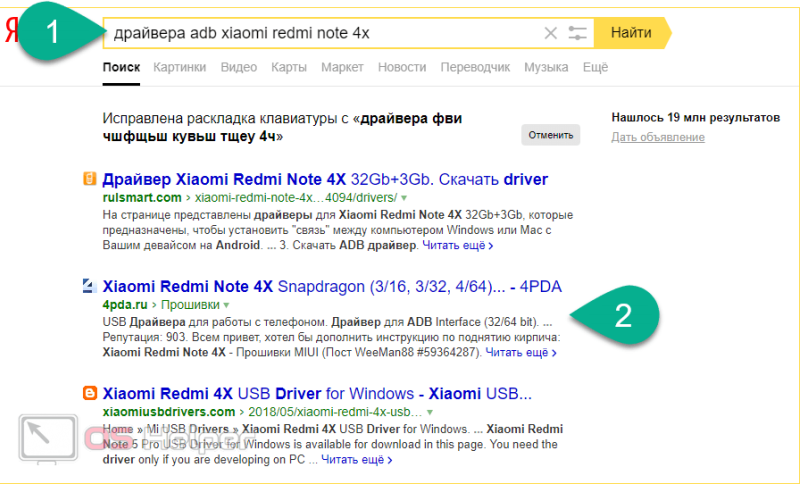Open the 2018/05/xiaomi-redmi-4x-usb… path link
This screenshot has height=484, width=800.
335,412
